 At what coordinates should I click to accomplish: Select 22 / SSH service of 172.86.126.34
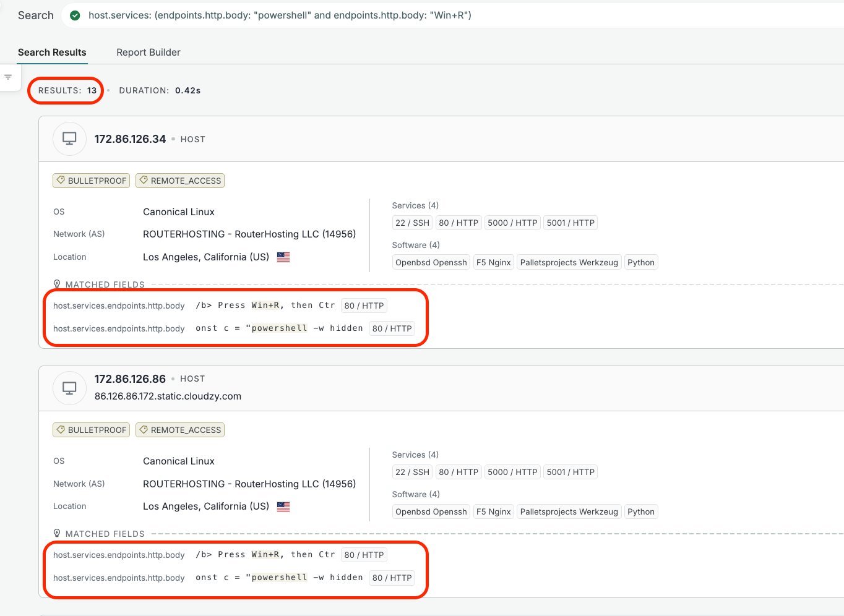(412, 223)
